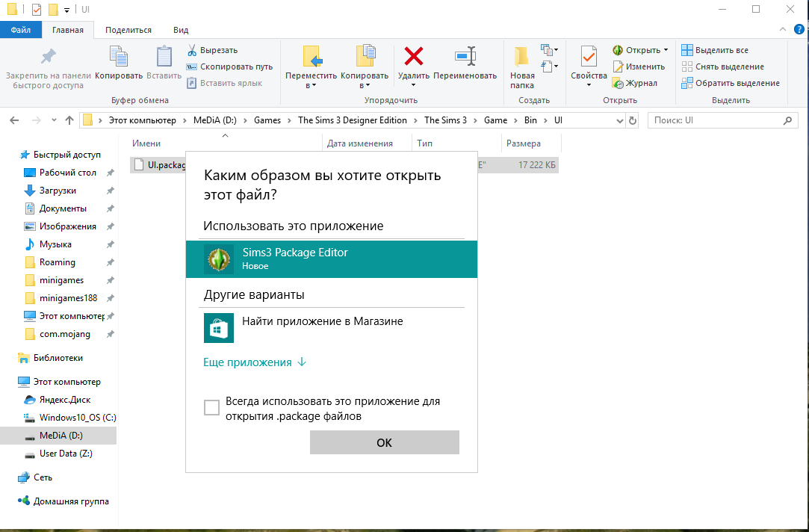
Task: Open Рабочий стол in quick access
Action: click(61, 173)
